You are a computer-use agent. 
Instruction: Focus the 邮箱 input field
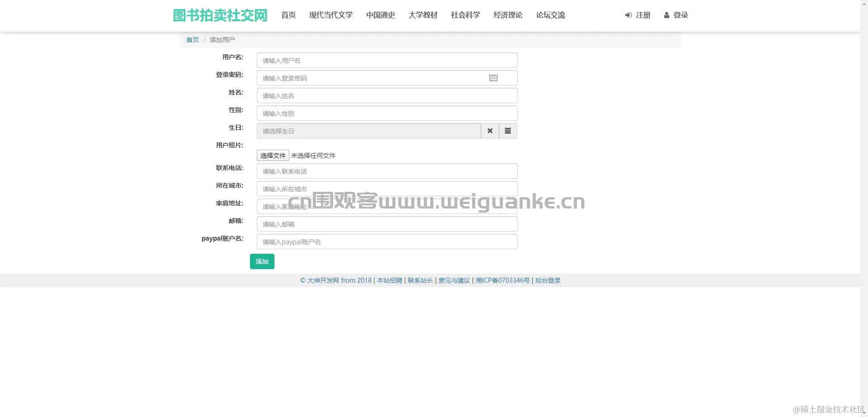pos(387,224)
